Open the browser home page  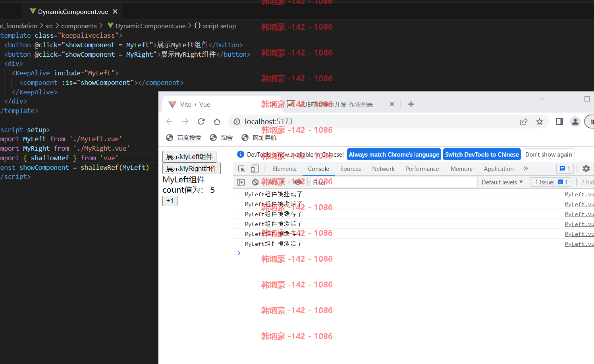tap(217, 121)
